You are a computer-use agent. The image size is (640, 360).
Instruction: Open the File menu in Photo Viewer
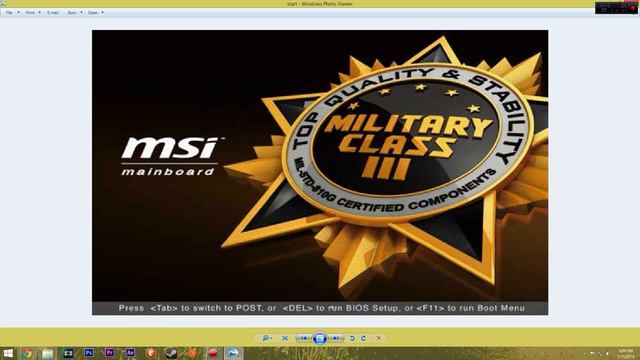(12, 13)
